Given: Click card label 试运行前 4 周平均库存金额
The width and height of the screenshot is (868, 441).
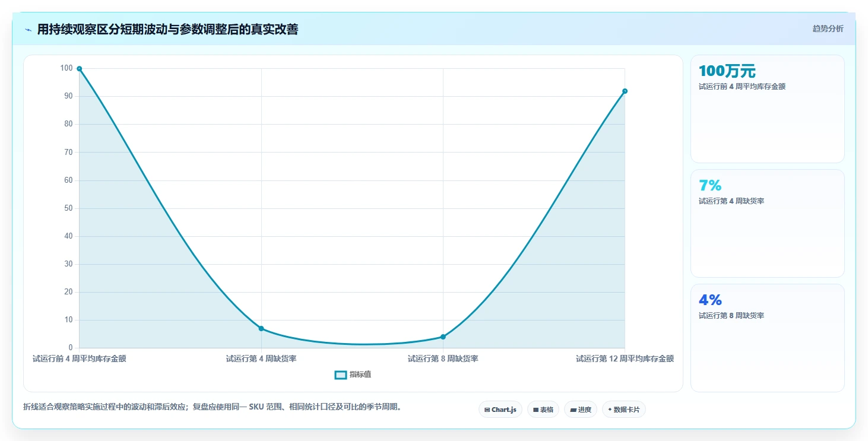Looking at the screenshot, I should pos(742,87).
